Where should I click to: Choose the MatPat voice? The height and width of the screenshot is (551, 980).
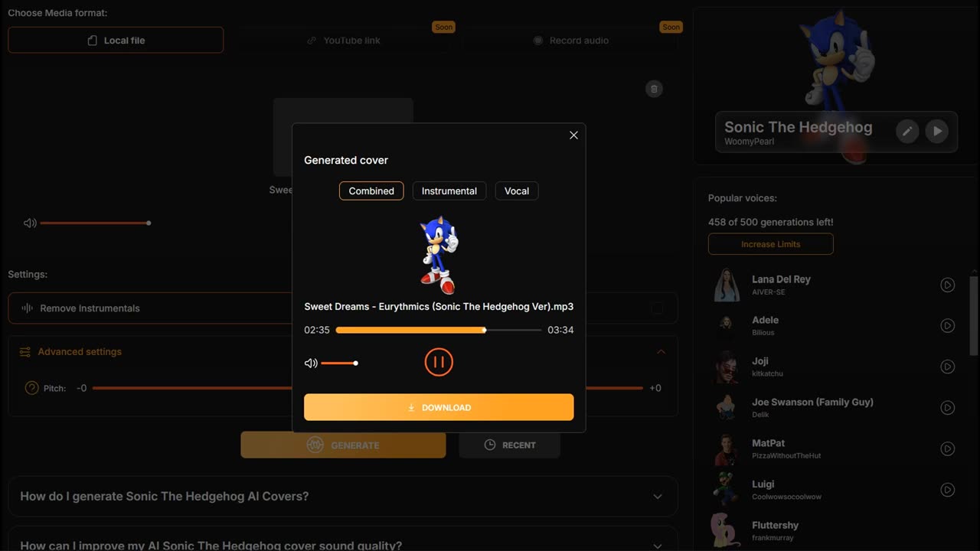click(x=768, y=443)
